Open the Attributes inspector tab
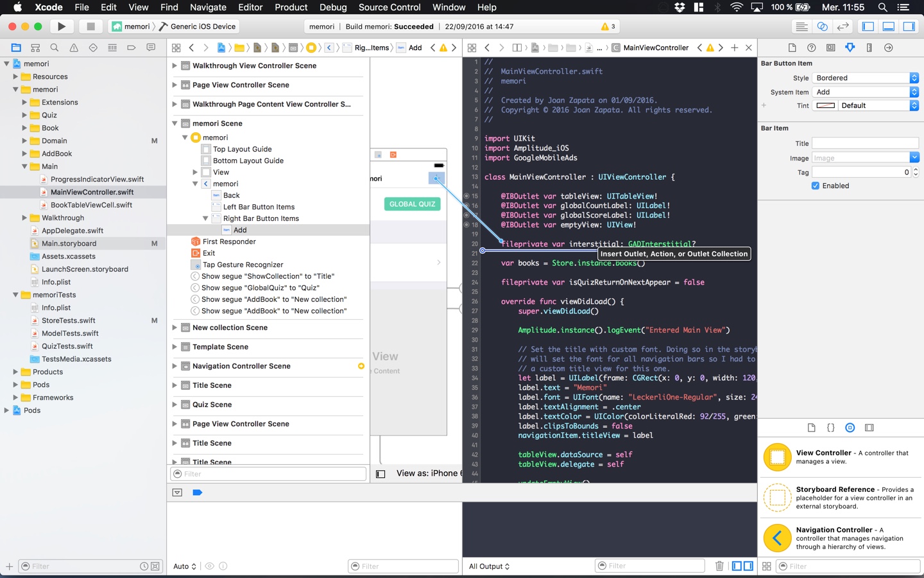The height and width of the screenshot is (578, 924). 850,48
